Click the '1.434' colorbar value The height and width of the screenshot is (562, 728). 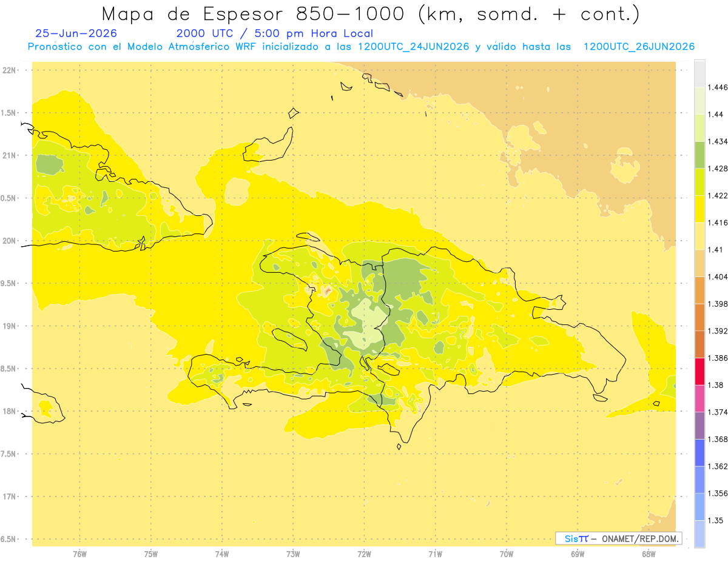pos(718,141)
